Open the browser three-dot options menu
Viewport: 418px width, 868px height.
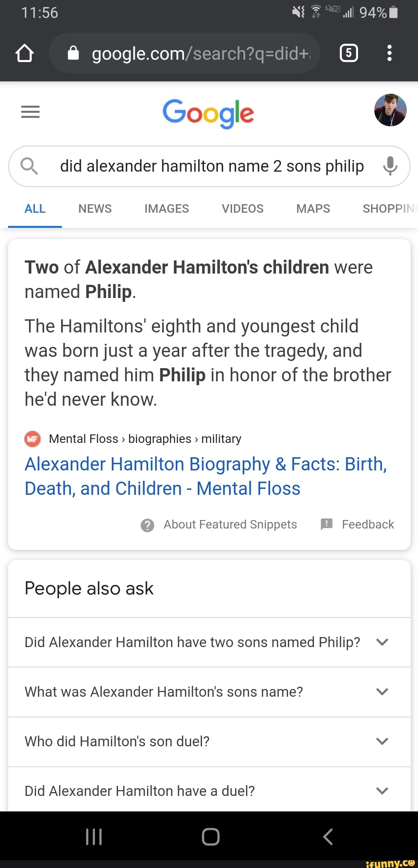[389, 53]
